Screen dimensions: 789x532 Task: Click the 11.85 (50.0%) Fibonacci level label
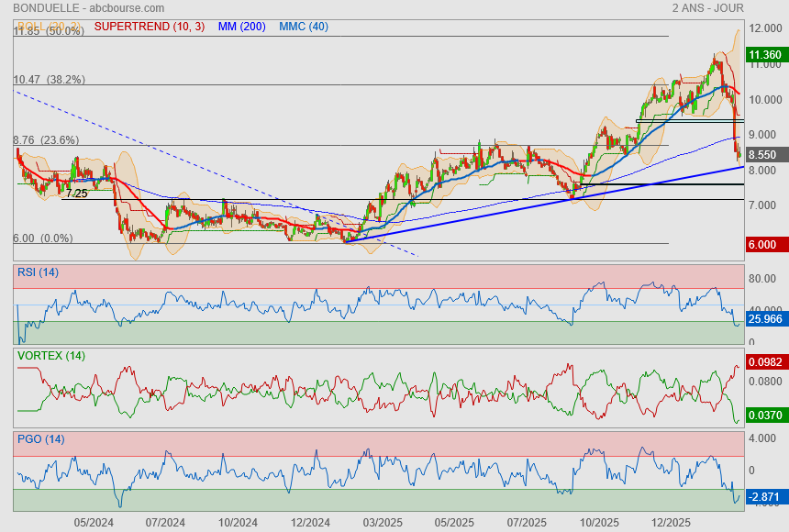(x=49, y=31)
